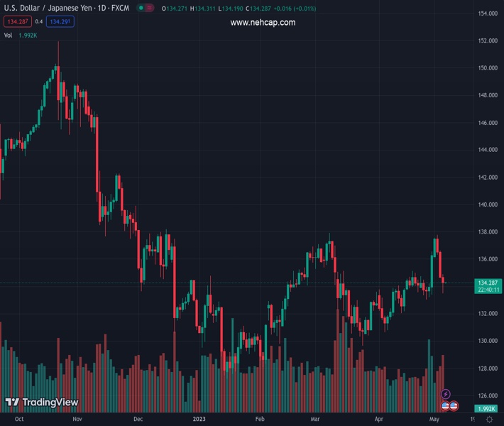Image resolution: width=504 pixels, height=426 pixels.
Task: Open the right US flag economic event
Action: pyautogui.click(x=454, y=405)
